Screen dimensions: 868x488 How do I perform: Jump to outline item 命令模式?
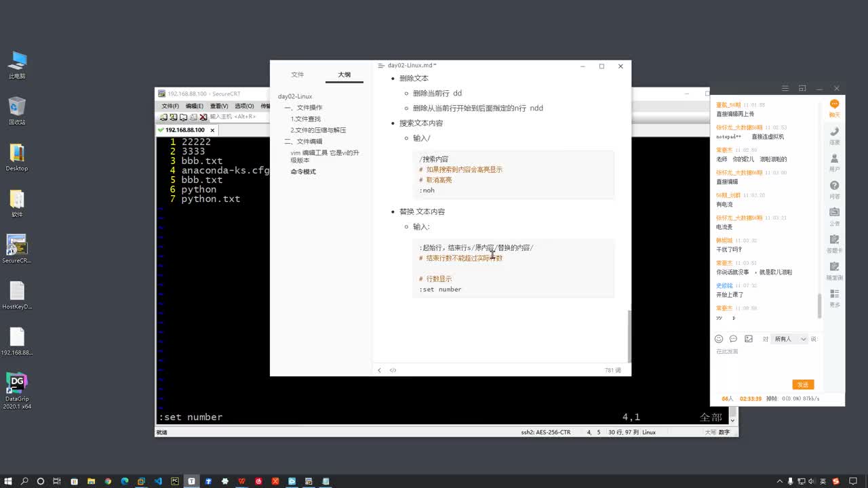coord(303,172)
